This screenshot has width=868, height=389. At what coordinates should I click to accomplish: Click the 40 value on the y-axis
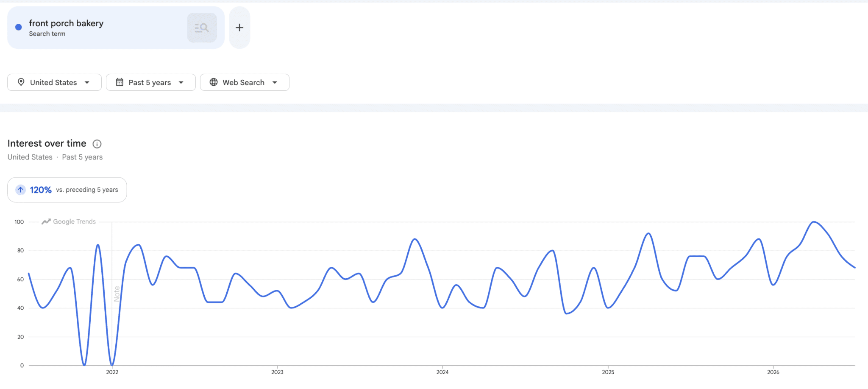point(20,308)
